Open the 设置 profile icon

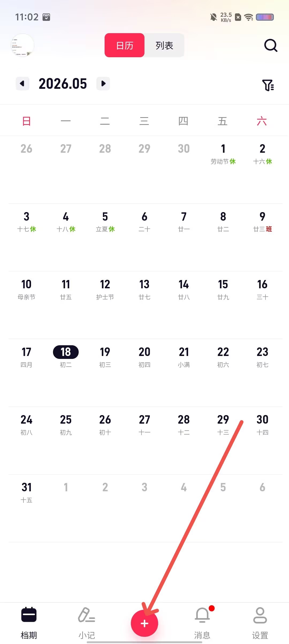pyautogui.click(x=260, y=615)
